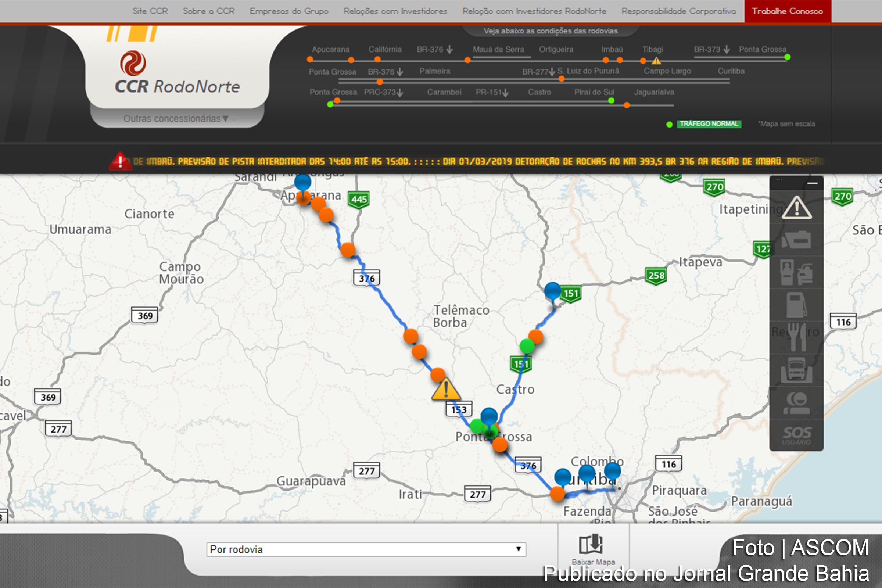Click the SOS Usuário icon

click(796, 435)
